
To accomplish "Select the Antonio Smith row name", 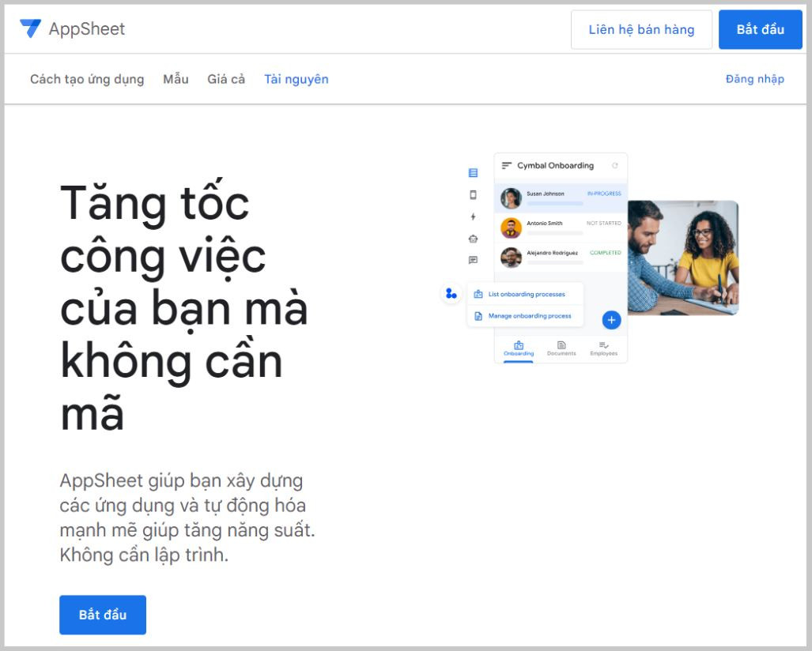I will [x=544, y=223].
